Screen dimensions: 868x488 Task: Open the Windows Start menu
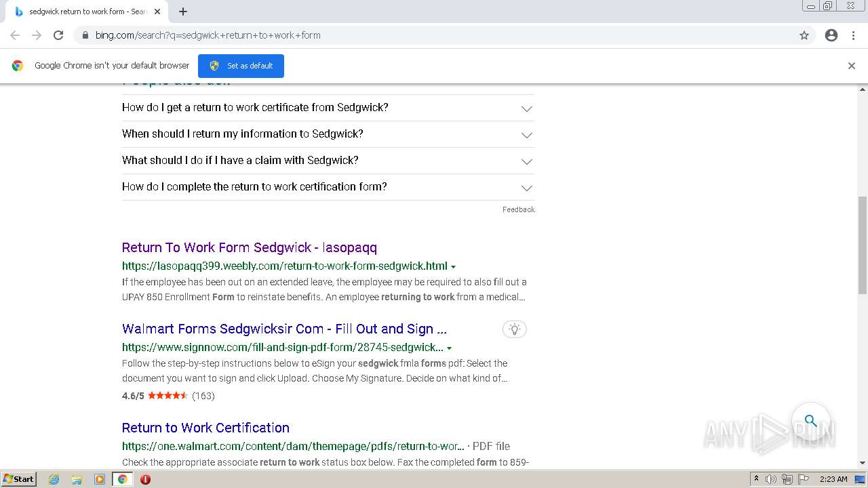(18, 479)
